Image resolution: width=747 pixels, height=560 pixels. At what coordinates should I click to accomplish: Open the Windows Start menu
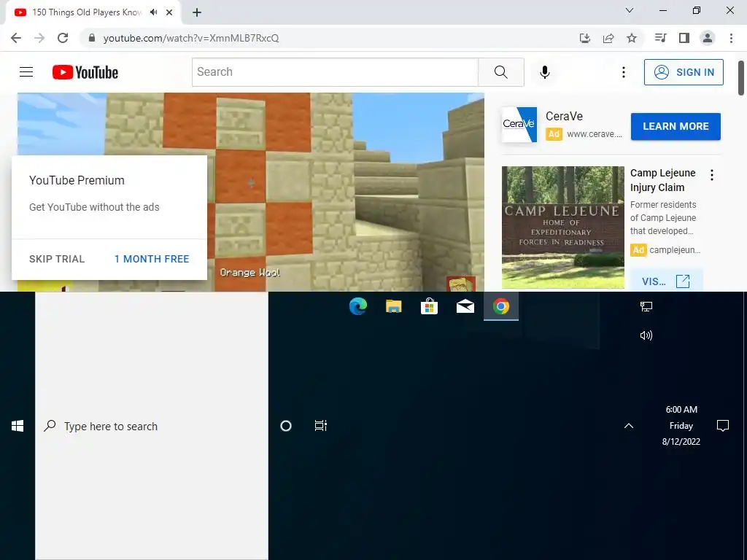18,426
